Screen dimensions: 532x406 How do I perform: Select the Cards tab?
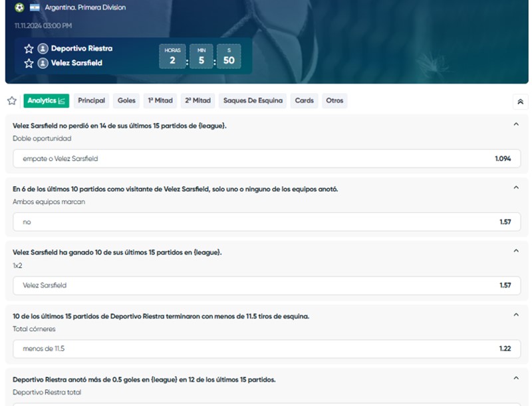304,100
